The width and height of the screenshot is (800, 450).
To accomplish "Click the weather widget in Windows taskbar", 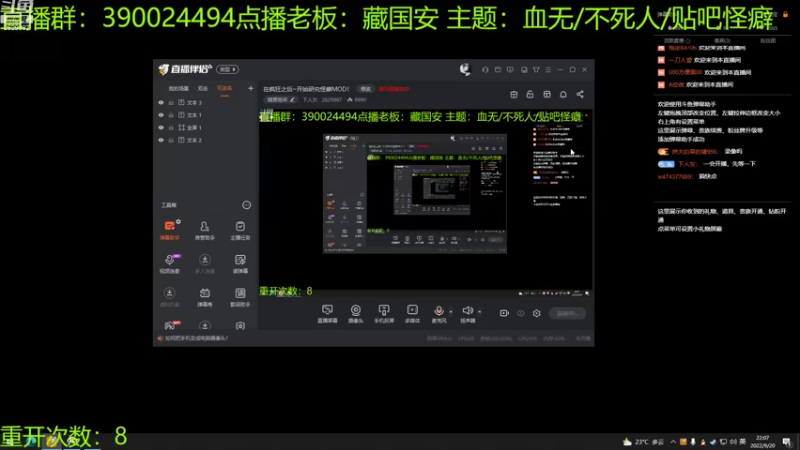I will (x=643, y=442).
